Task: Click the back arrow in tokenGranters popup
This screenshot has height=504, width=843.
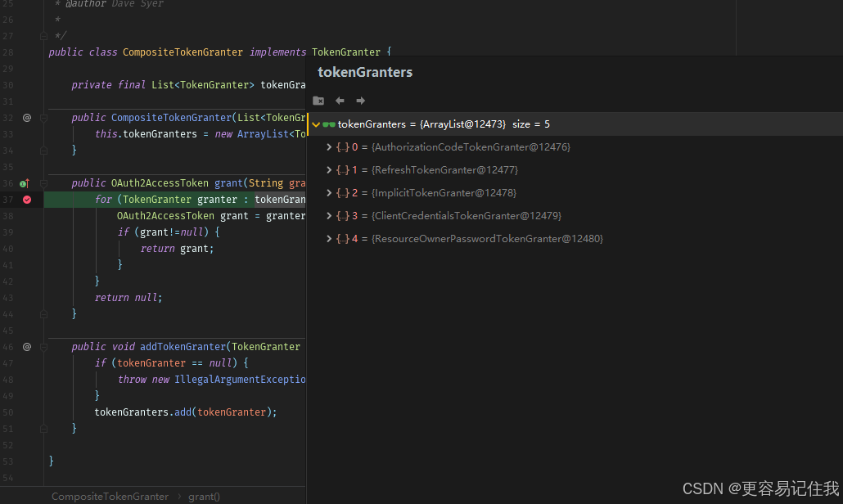Action: [x=340, y=101]
